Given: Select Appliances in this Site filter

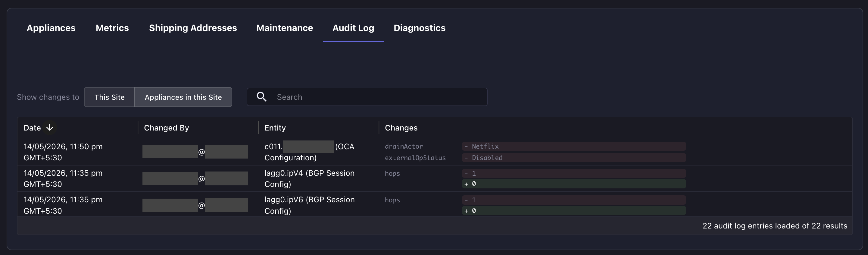Looking at the screenshot, I should (183, 97).
